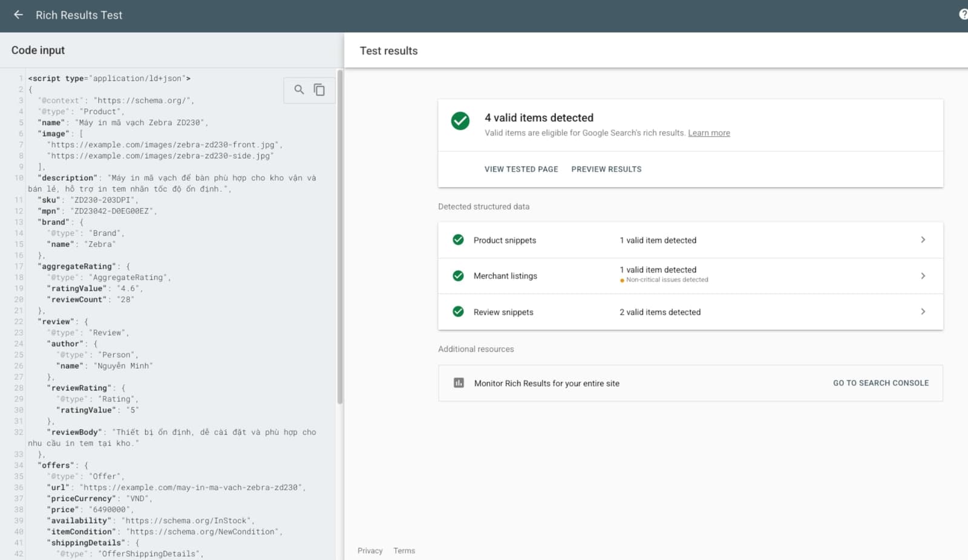Open the search icon in code editor
Image resolution: width=968 pixels, height=560 pixels.
pyautogui.click(x=299, y=90)
